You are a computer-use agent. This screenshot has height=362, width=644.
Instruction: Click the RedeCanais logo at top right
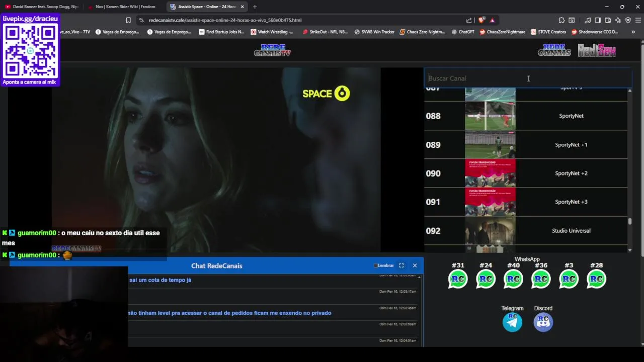[x=554, y=50]
